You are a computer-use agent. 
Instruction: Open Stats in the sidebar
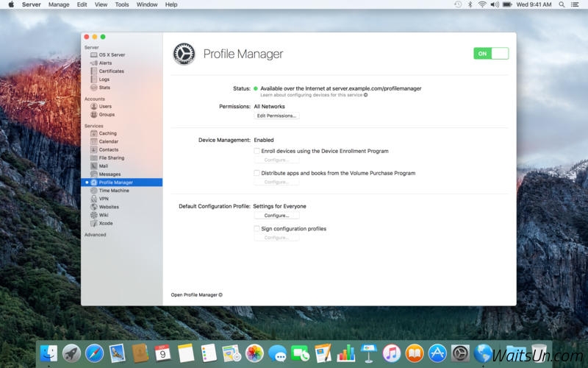point(101,88)
